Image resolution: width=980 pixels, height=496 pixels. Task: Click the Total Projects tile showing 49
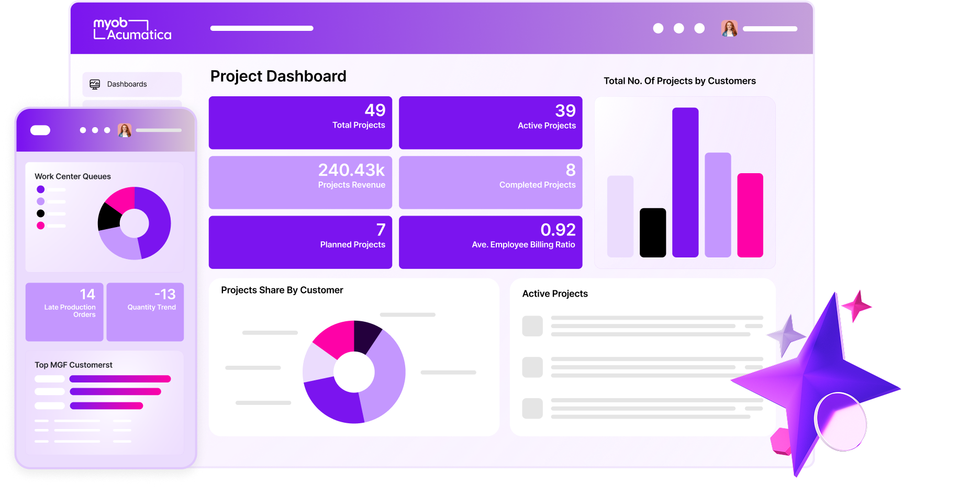coord(300,122)
